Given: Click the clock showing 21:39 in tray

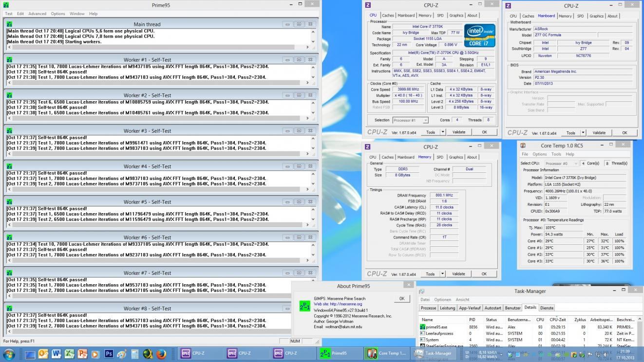Looking at the screenshot, I should point(625,351).
